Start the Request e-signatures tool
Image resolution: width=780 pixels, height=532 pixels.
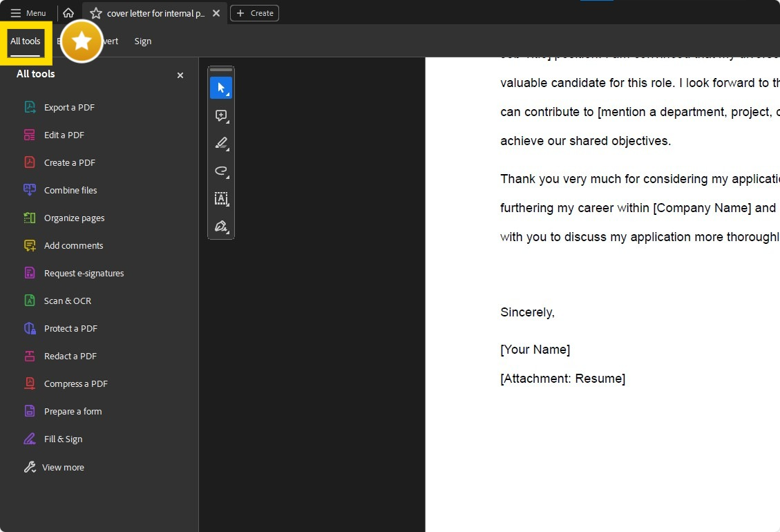74,273
